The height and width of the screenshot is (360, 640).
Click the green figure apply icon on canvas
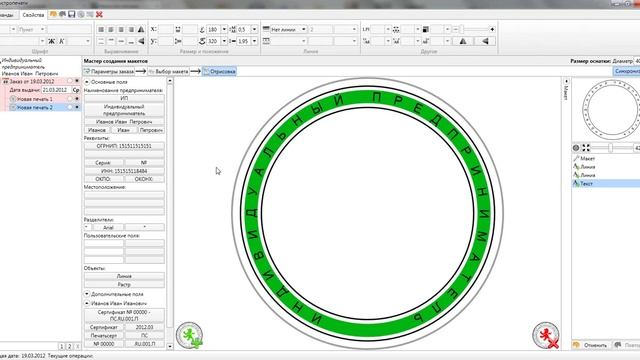[189, 336]
